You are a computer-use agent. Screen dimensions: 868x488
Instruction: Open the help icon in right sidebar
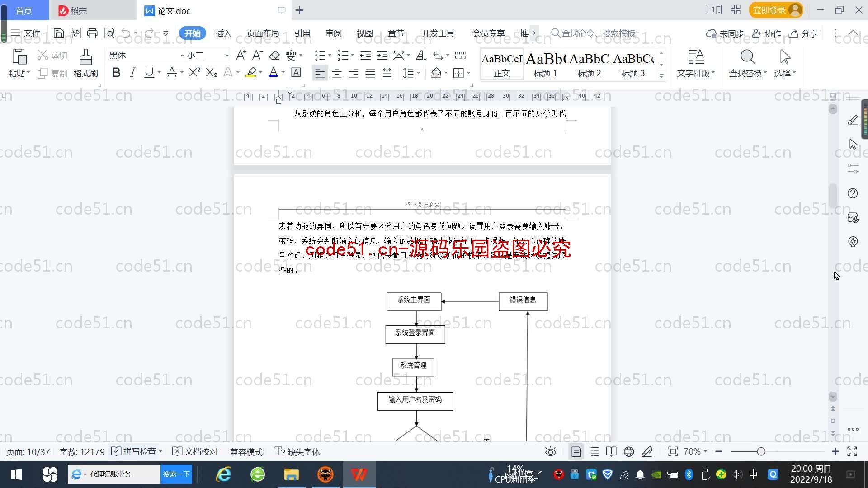click(x=853, y=193)
